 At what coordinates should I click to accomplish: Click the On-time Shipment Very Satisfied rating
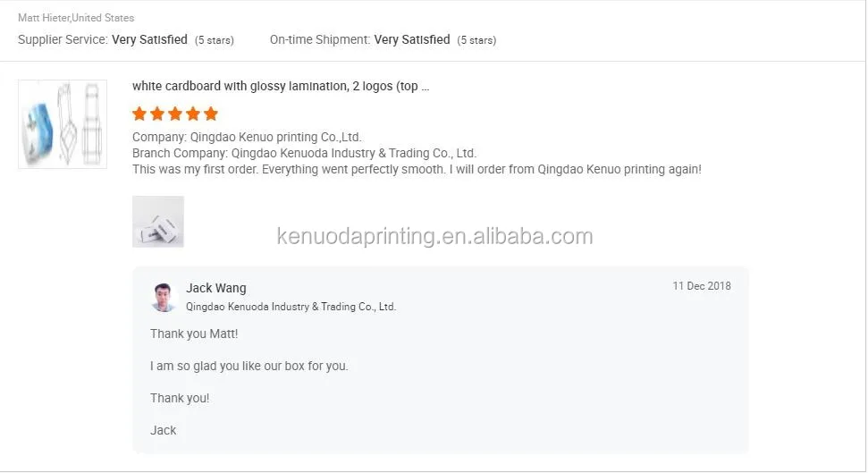383,40
